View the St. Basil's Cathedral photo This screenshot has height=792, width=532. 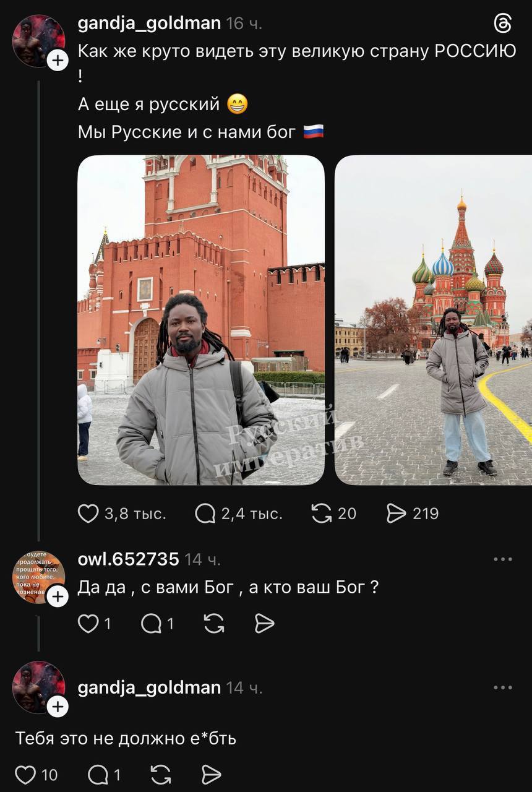click(x=433, y=320)
